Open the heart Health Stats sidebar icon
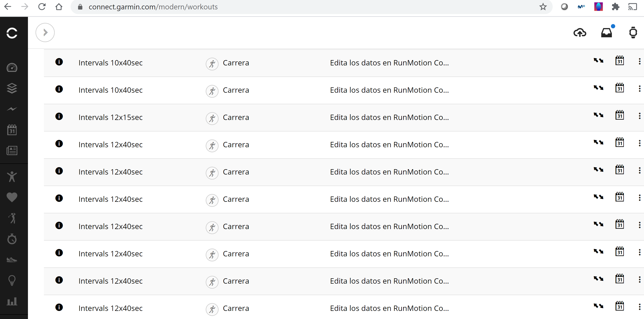The height and width of the screenshot is (319, 644). [12, 197]
